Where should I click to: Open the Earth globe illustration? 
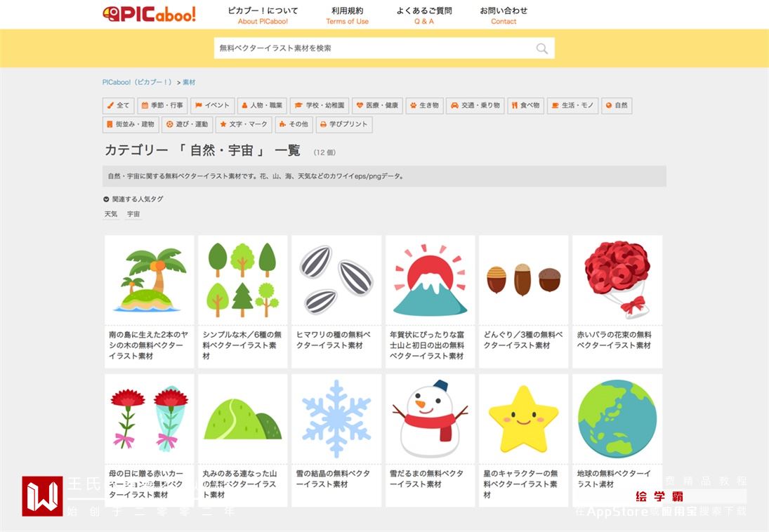(617, 419)
